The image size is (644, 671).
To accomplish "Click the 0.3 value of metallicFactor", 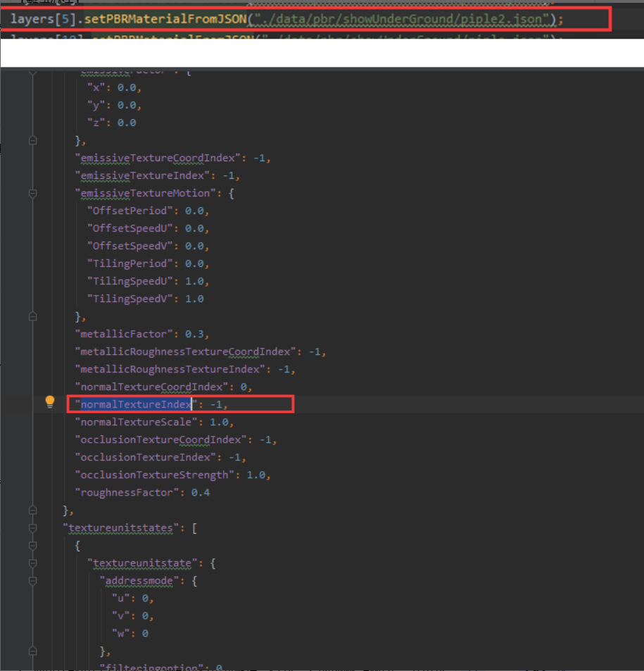I will 194,334.
